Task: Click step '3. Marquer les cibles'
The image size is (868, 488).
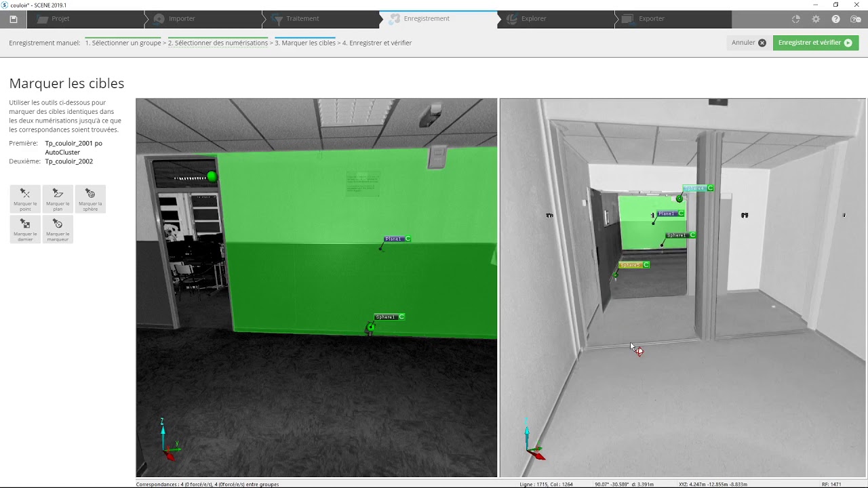Action: [x=305, y=43]
